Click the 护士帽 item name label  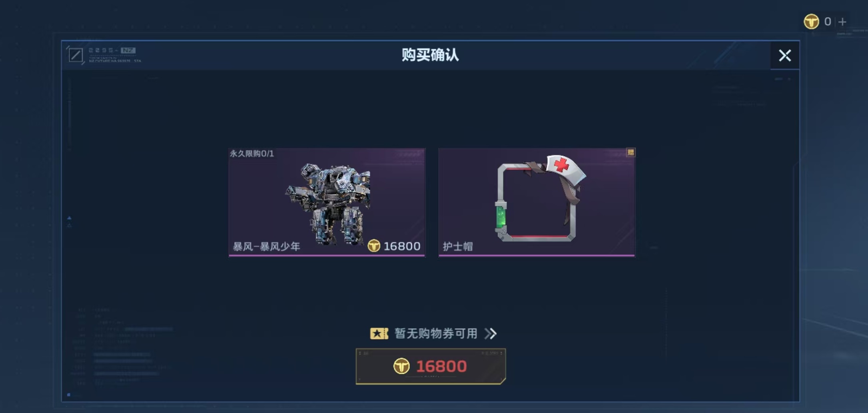pyautogui.click(x=458, y=247)
